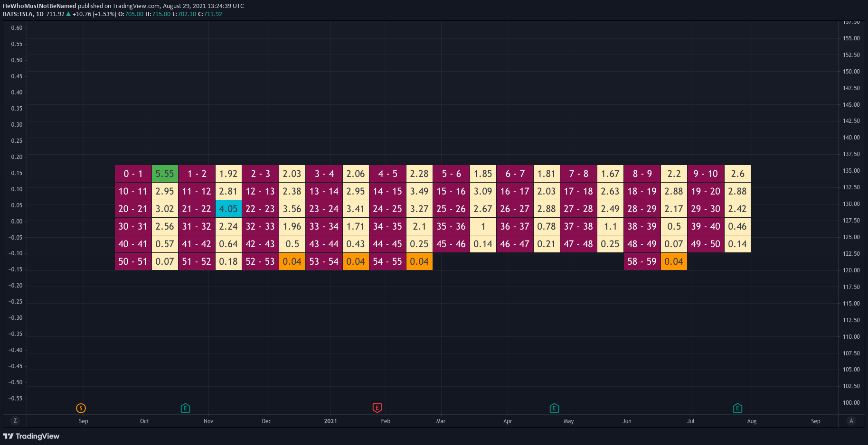Click the '20 - 21' range cell
Image resolution: width=868 pixels, height=445 pixels.
click(133, 209)
